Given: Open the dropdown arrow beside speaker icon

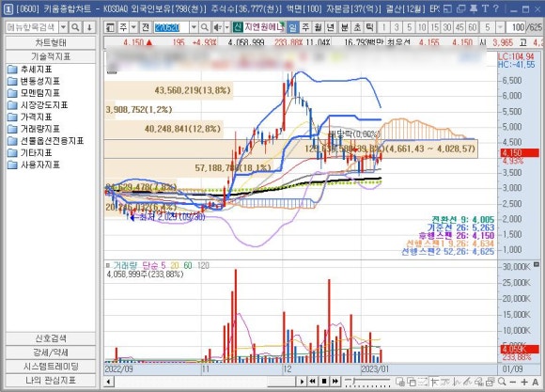Looking at the screenshot, I should pos(227,27).
